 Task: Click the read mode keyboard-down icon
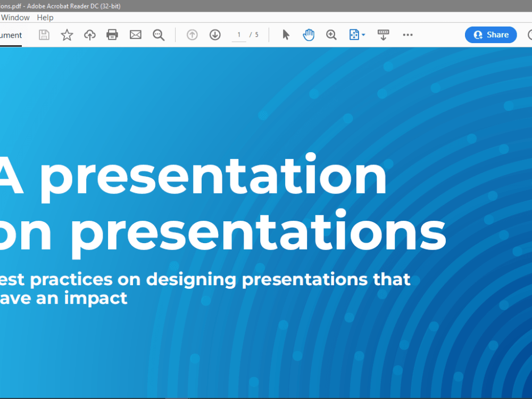click(x=384, y=35)
